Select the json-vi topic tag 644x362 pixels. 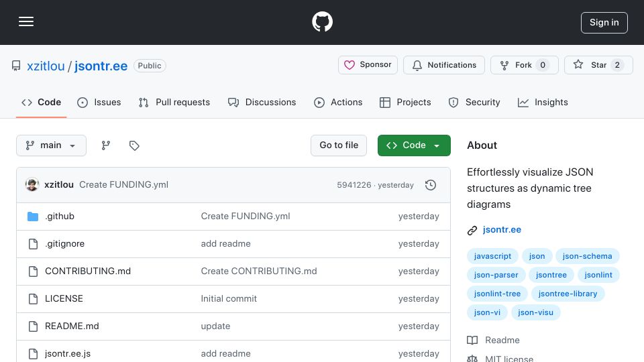click(x=487, y=313)
